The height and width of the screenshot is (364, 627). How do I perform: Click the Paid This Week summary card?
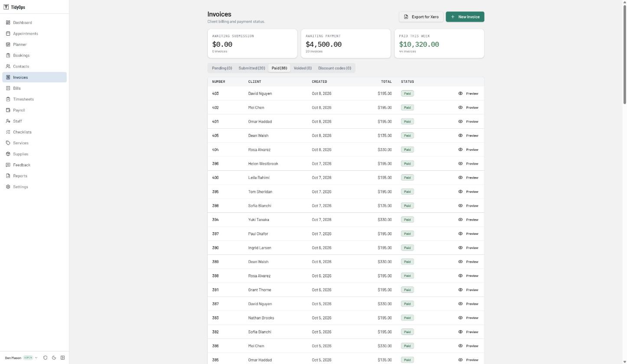click(439, 43)
